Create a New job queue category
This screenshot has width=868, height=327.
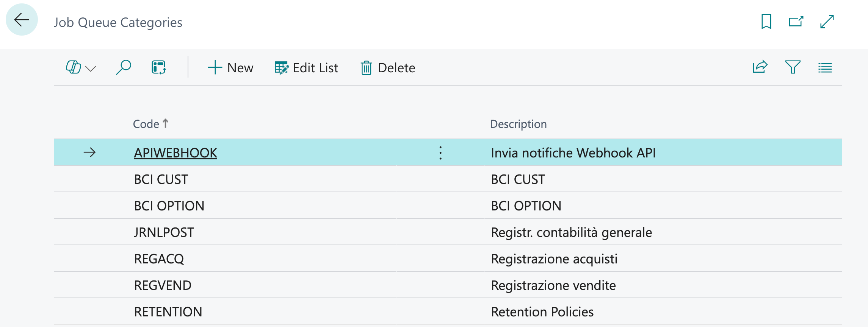pos(230,68)
